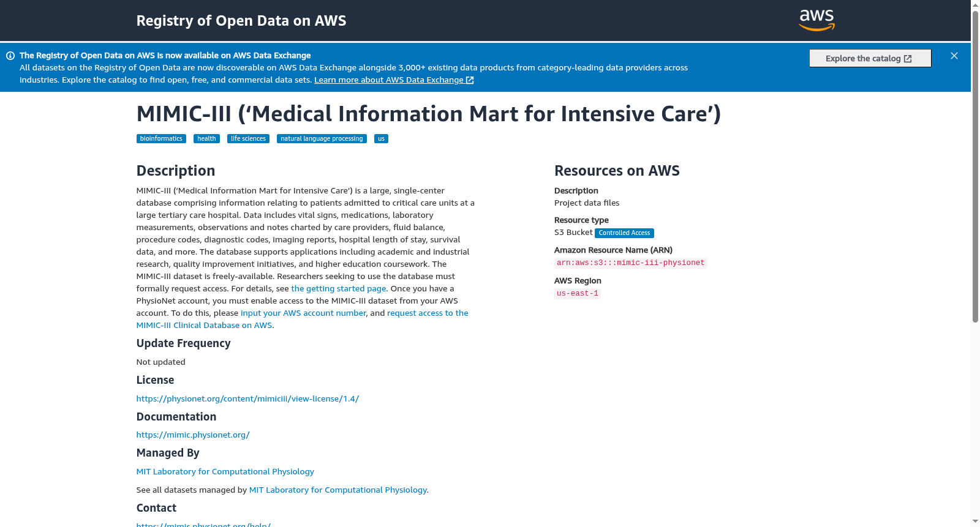The image size is (980, 527).
Task: Click the Contact heading
Action: [x=156, y=508]
